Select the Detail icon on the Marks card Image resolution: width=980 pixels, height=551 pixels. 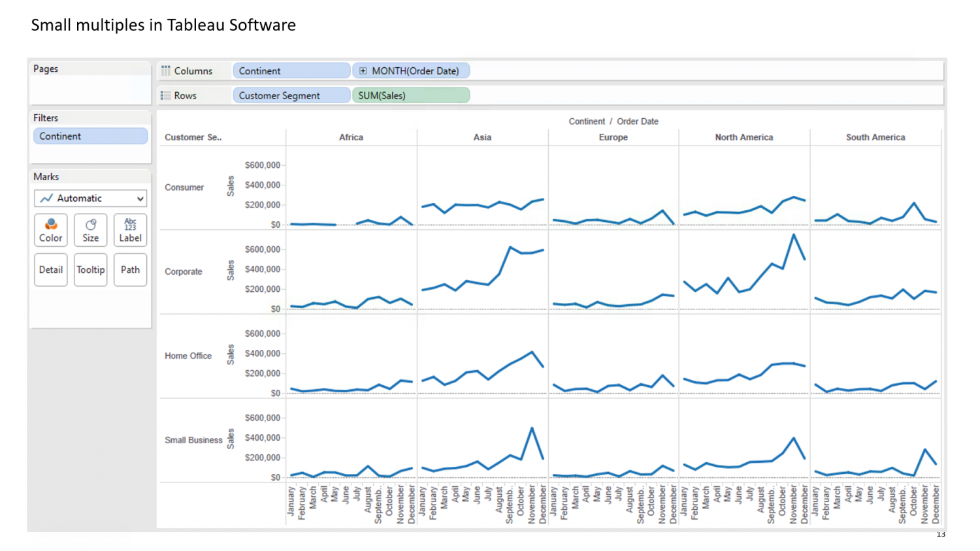click(50, 270)
